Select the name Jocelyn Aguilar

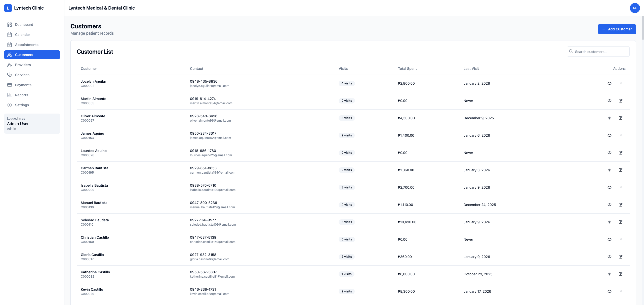tap(93, 81)
